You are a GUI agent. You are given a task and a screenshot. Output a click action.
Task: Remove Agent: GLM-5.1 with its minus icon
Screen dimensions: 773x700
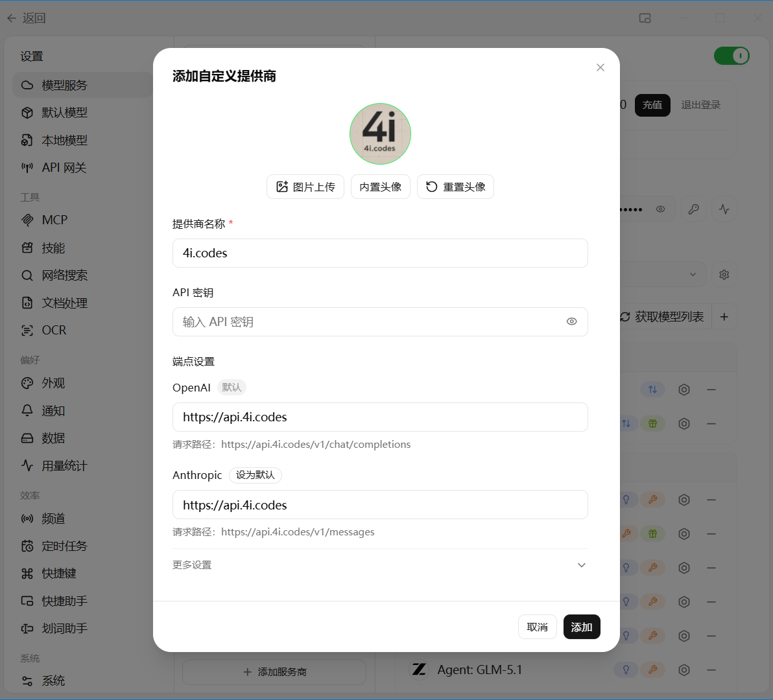pyautogui.click(x=711, y=670)
